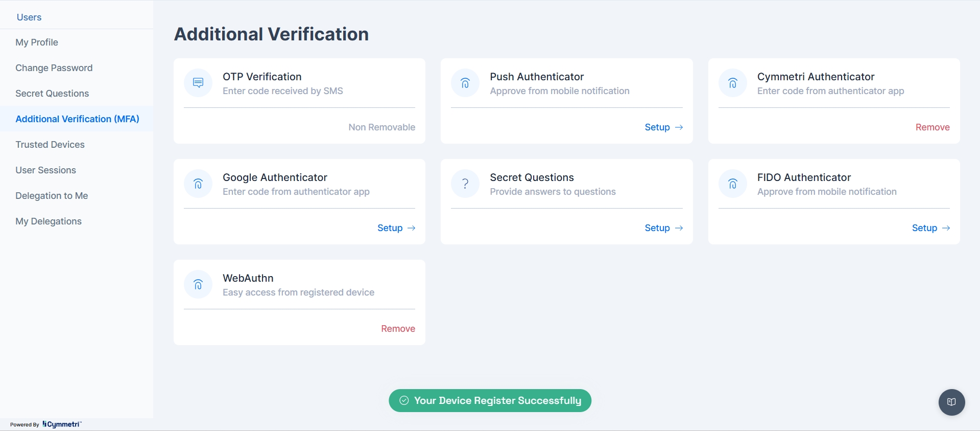
Task: Click the Google Authenticator fingerprint icon
Action: (x=198, y=184)
